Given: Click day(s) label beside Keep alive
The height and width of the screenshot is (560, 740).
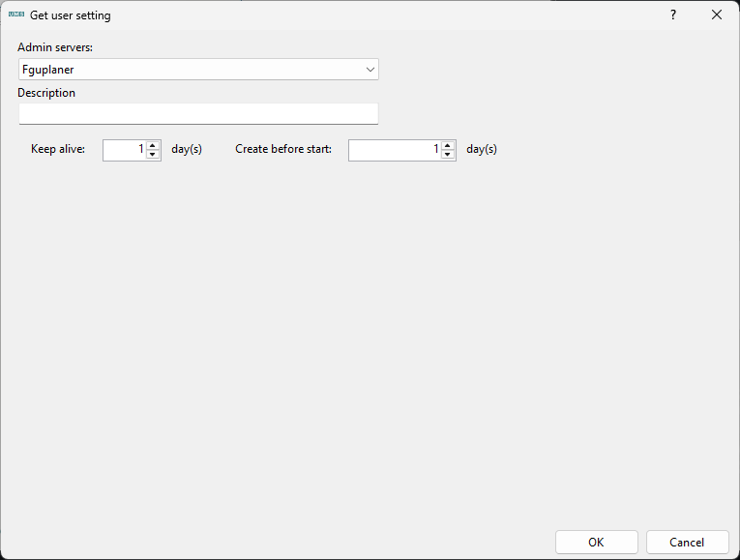Looking at the screenshot, I should point(187,150).
